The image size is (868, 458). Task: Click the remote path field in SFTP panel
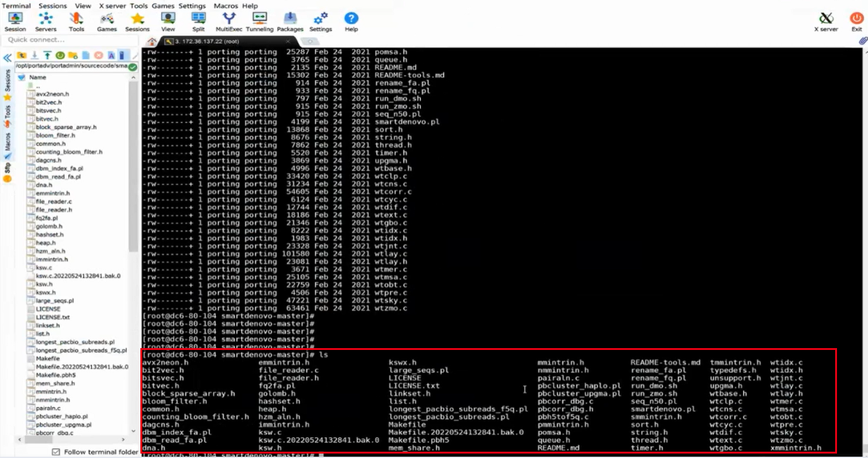(x=71, y=66)
